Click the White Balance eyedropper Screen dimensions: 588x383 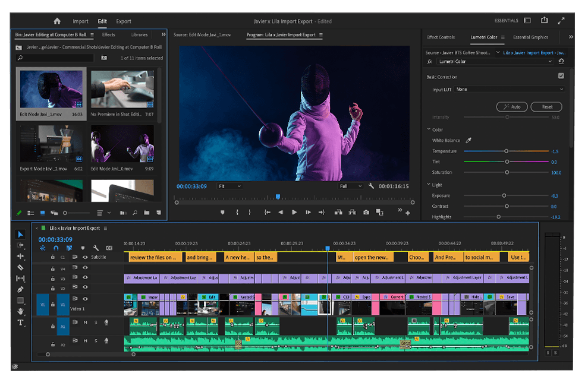coord(468,141)
